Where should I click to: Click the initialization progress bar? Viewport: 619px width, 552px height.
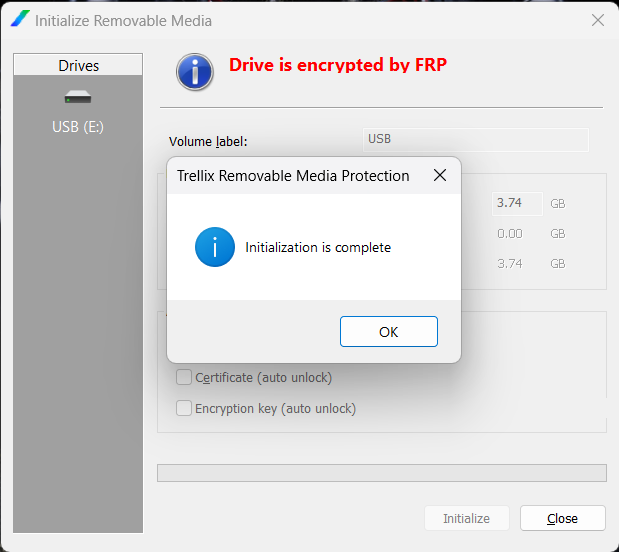coord(381,472)
